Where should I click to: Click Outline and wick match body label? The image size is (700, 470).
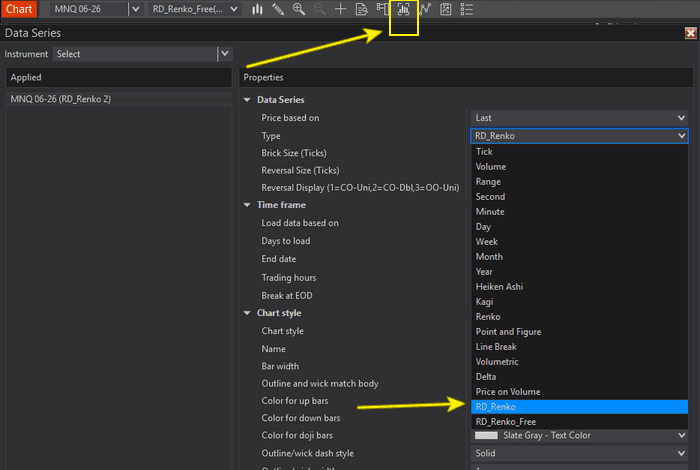(320, 383)
